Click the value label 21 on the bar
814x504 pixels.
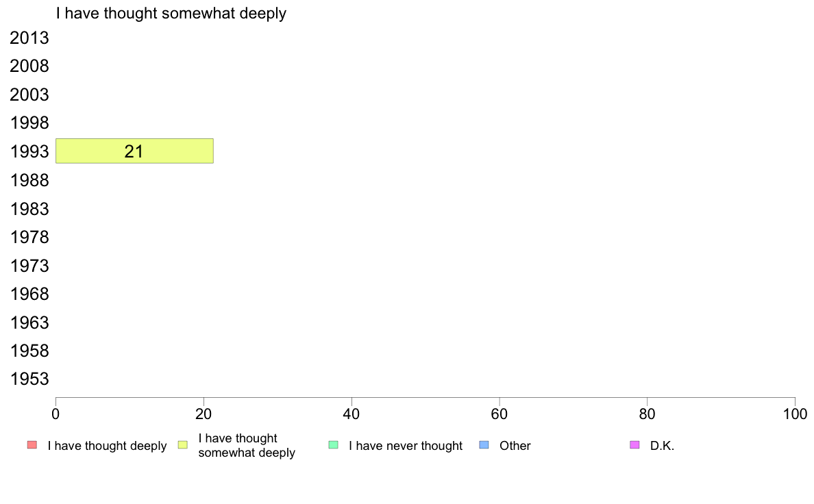click(134, 152)
